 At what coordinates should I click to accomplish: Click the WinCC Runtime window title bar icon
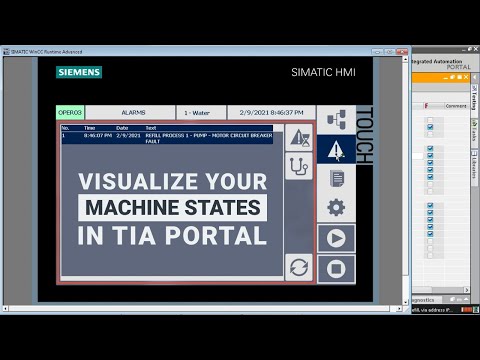(6, 52)
